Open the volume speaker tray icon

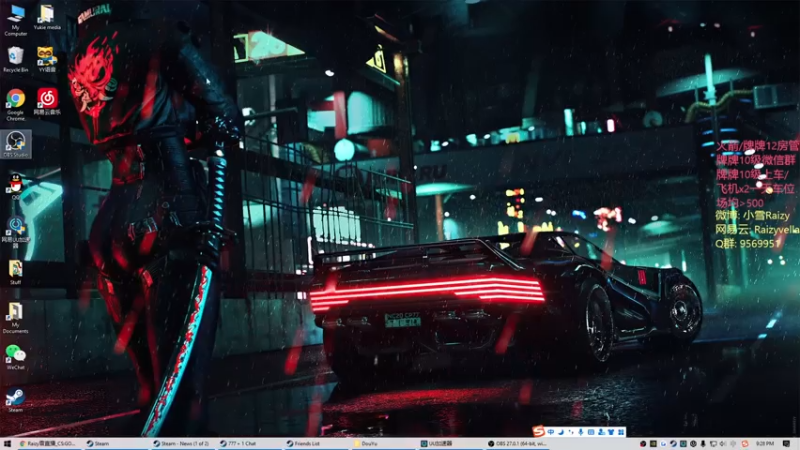coord(723,444)
